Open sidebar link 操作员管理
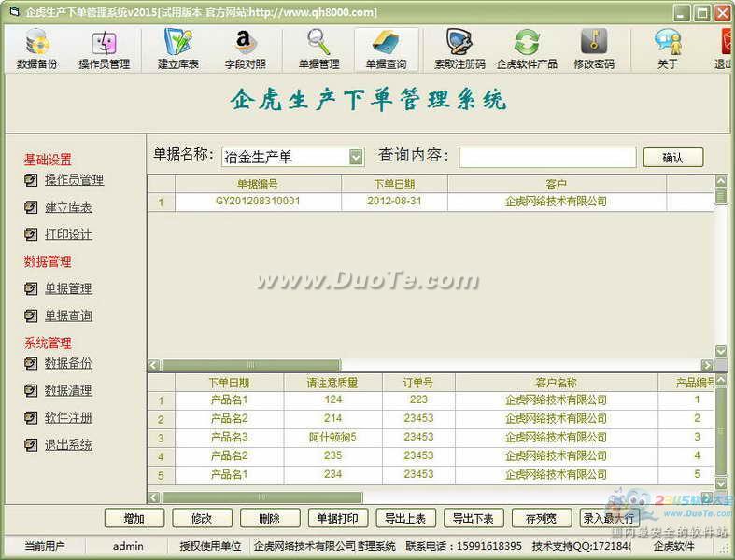The width and height of the screenshot is (735, 560). [x=74, y=180]
